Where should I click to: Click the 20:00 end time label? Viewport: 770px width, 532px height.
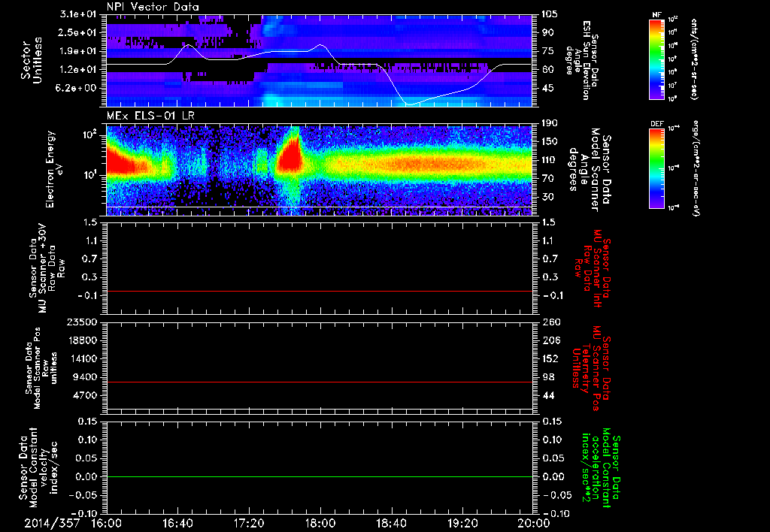click(x=534, y=523)
